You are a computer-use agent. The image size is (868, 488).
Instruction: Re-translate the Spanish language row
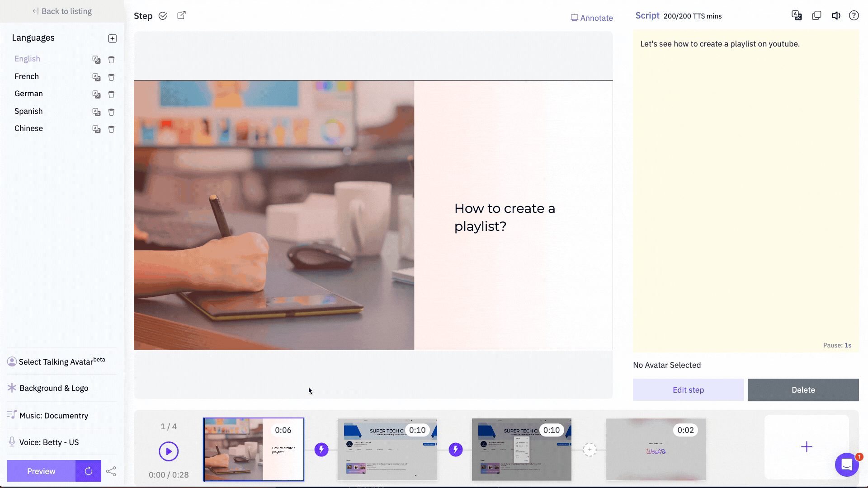96,112
